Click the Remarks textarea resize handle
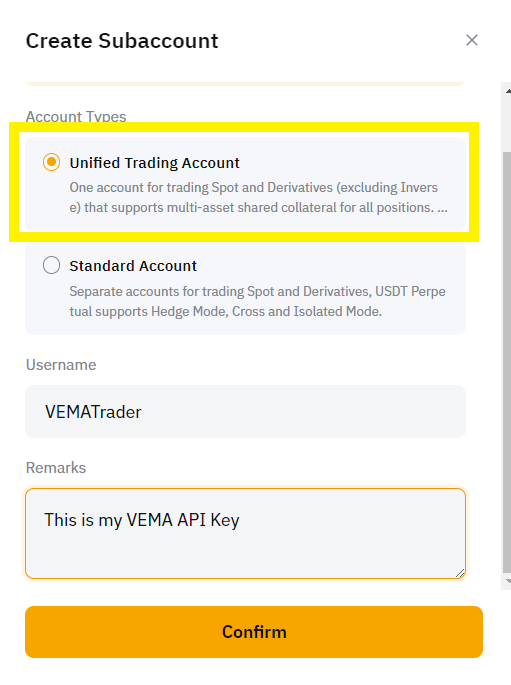 460,573
